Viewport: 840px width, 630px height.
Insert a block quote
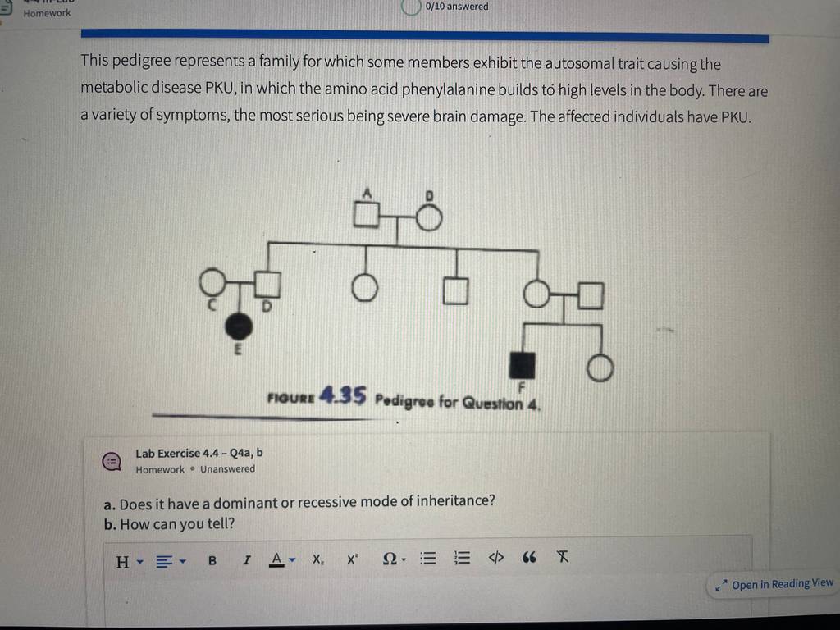pos(529,558)
